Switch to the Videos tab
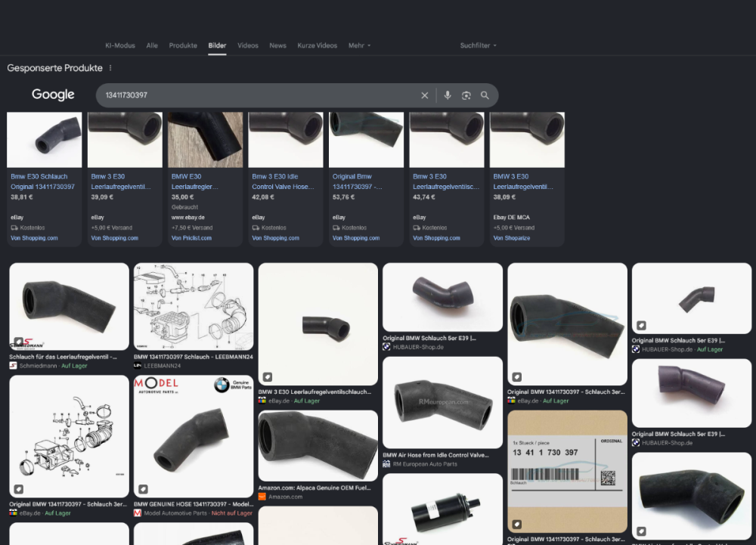 tap(248, 45)
